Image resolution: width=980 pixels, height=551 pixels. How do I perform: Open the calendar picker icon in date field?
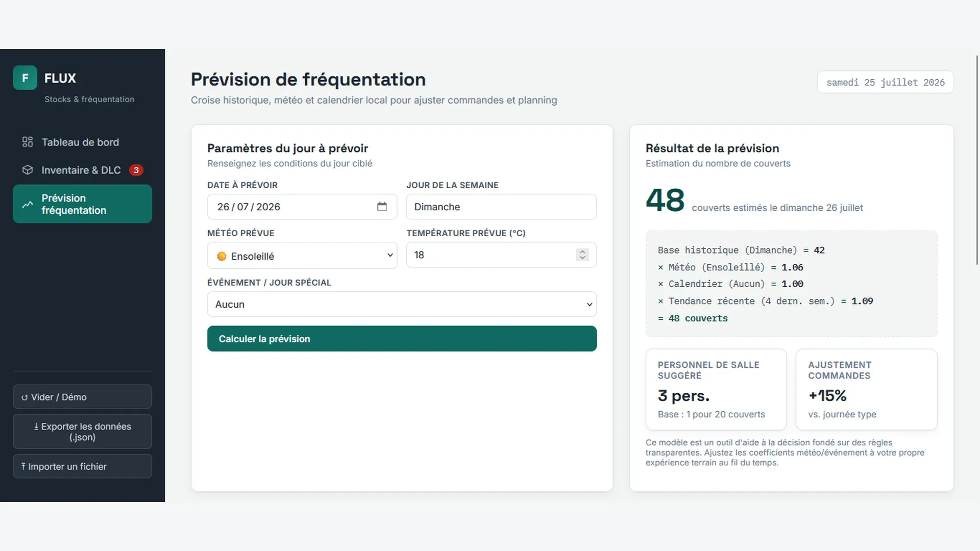coord(382,207)
